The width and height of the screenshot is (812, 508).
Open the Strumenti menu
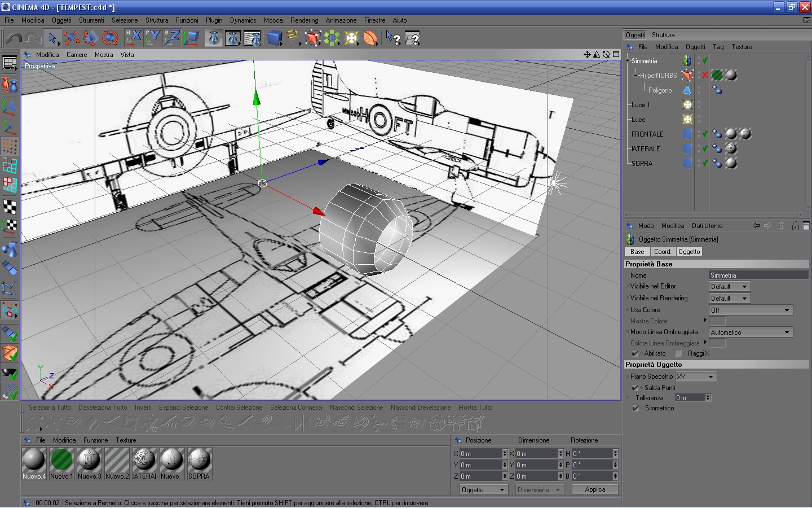tap(91, 20)
